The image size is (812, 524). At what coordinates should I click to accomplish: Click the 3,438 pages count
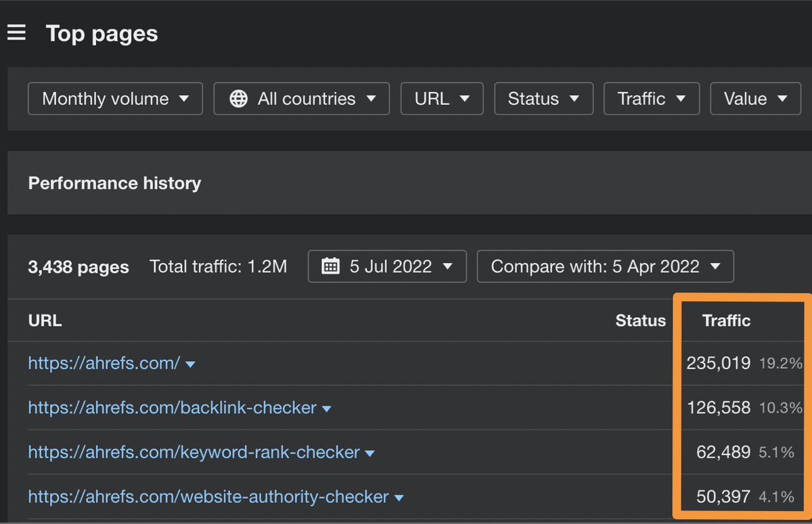[78, 266]
